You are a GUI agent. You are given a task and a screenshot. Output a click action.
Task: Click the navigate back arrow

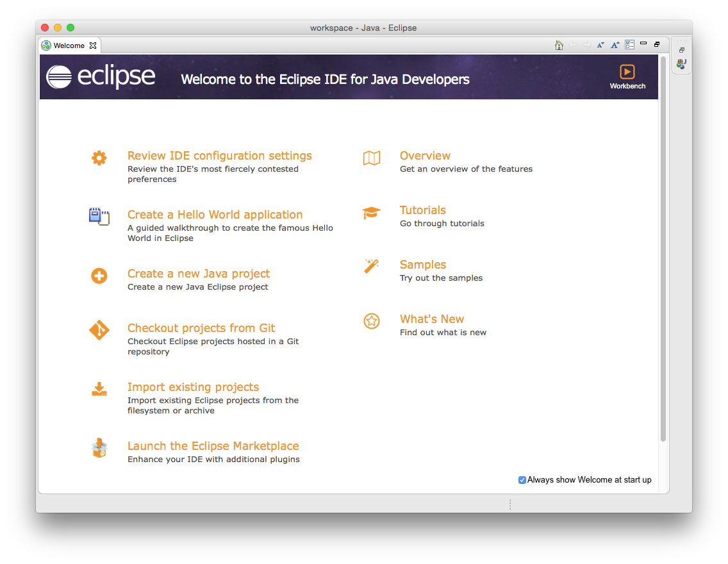coord(574,45)
